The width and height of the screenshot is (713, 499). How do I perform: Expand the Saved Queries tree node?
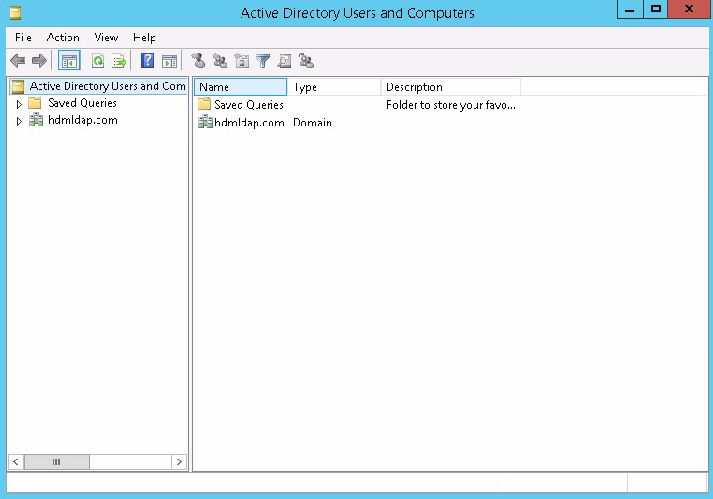pos(19,104)
